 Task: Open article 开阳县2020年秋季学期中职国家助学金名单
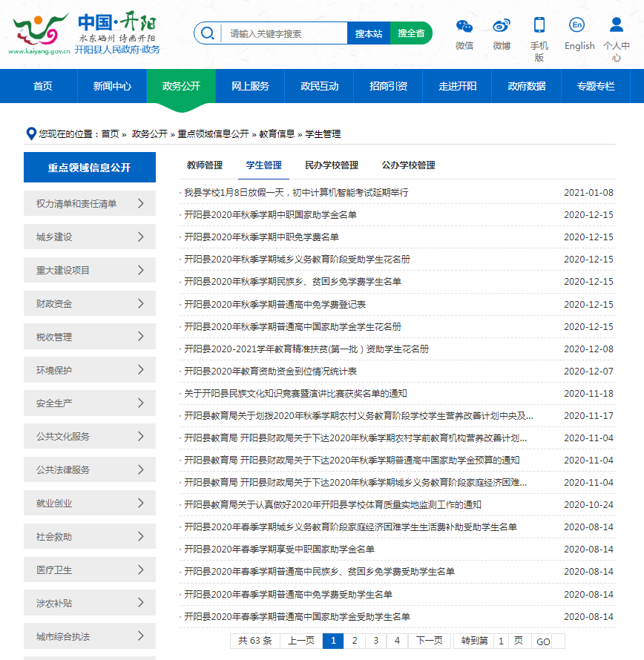[x=271, y=215]
